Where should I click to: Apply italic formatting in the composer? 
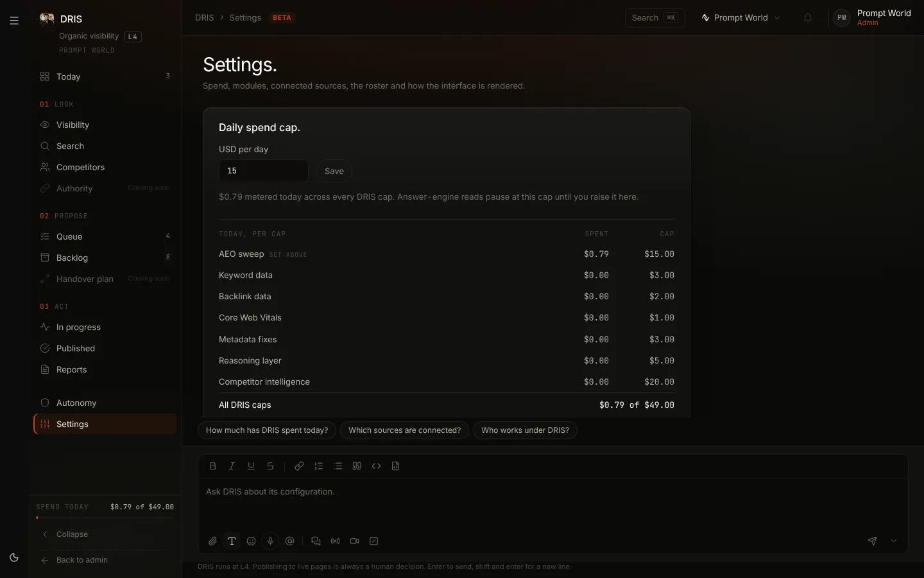(x=232, y=466)
